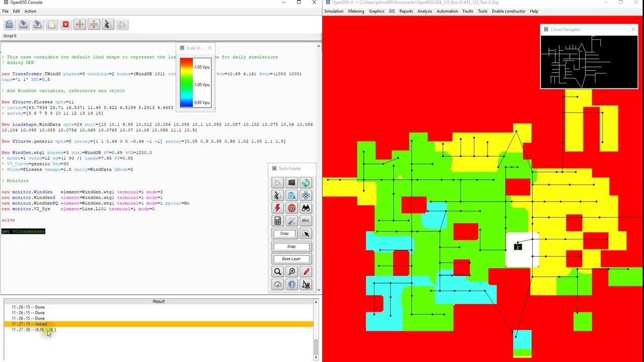Open the Analysis menu

point(425,11)
